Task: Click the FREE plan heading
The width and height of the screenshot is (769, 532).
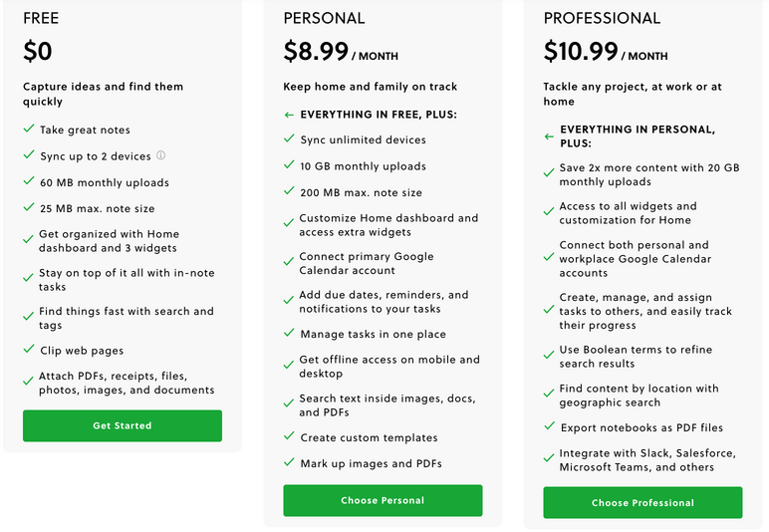Action: tap(41, 18)
